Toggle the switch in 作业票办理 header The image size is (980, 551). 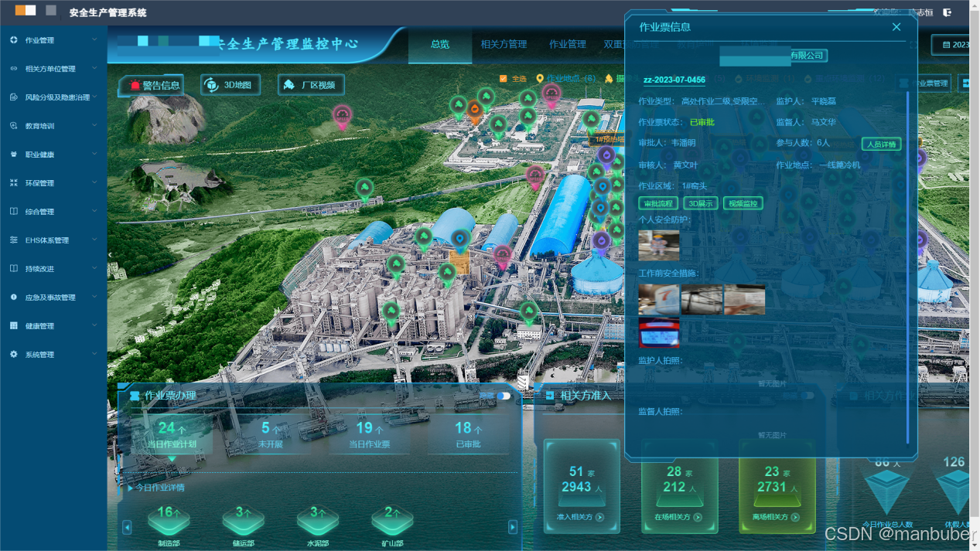[x=504, y=396]
